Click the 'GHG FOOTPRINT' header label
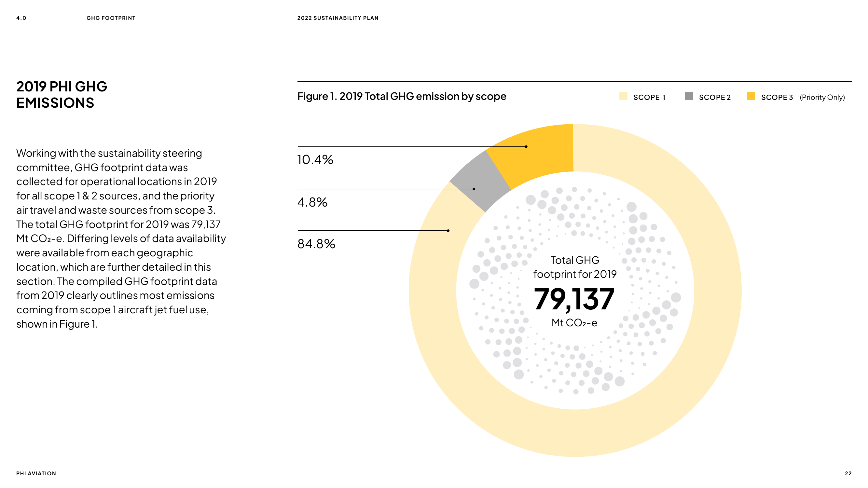The width and height of the screenshot is (868, 488). pyautogui.click(x=111, y=18)
